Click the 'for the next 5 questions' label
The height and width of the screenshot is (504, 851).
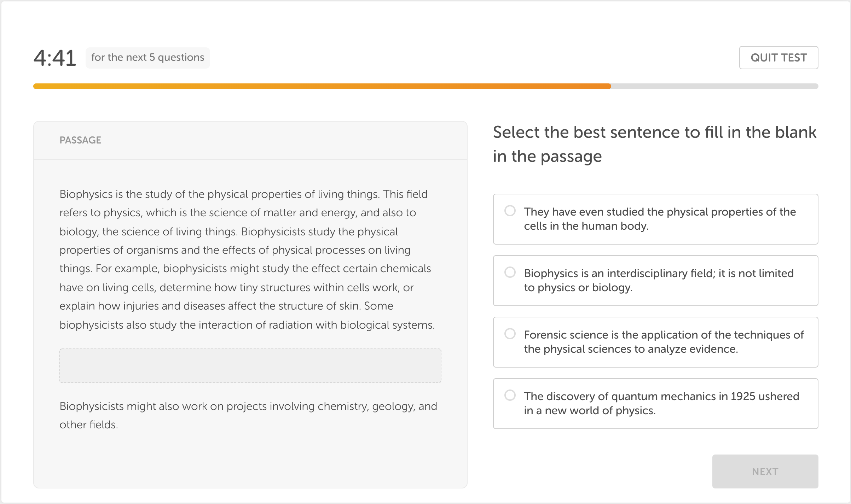(x=147, y=58)
